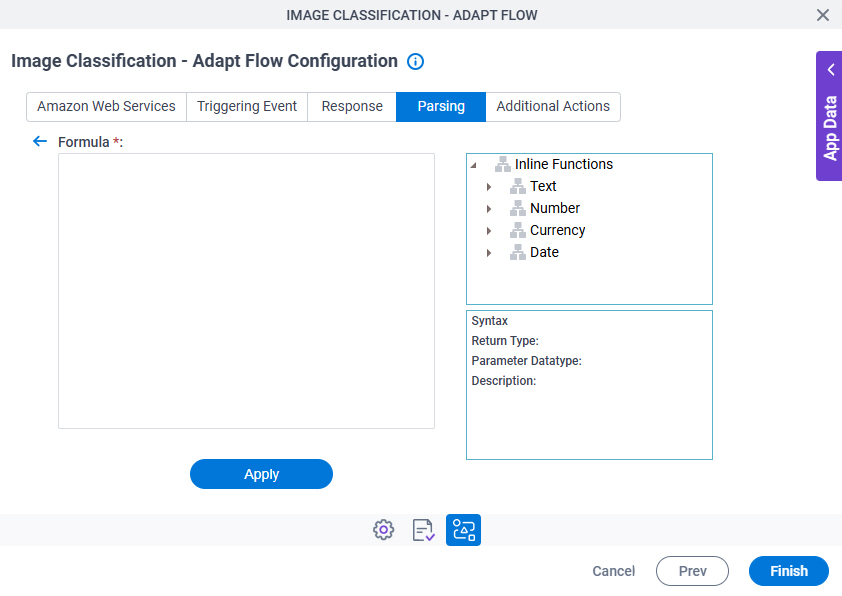This screenshot has height=596, width=842.
Task: Click the blue back arrow beside Formula
Action: coord(40,141)
